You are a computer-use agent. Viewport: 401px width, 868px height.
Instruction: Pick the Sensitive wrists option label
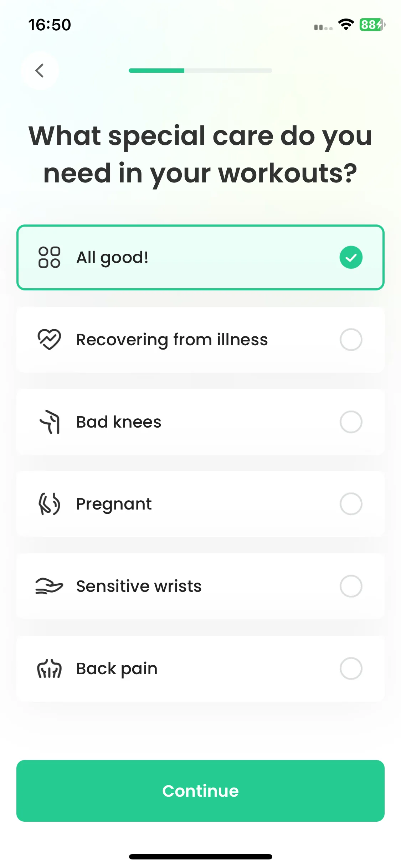tap(139, 586)
